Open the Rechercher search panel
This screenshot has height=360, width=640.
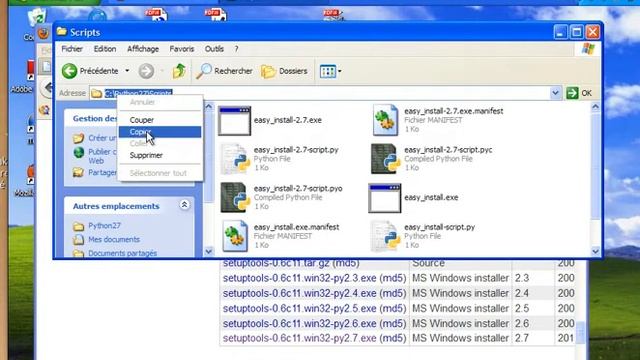click(x=224, y=71)
